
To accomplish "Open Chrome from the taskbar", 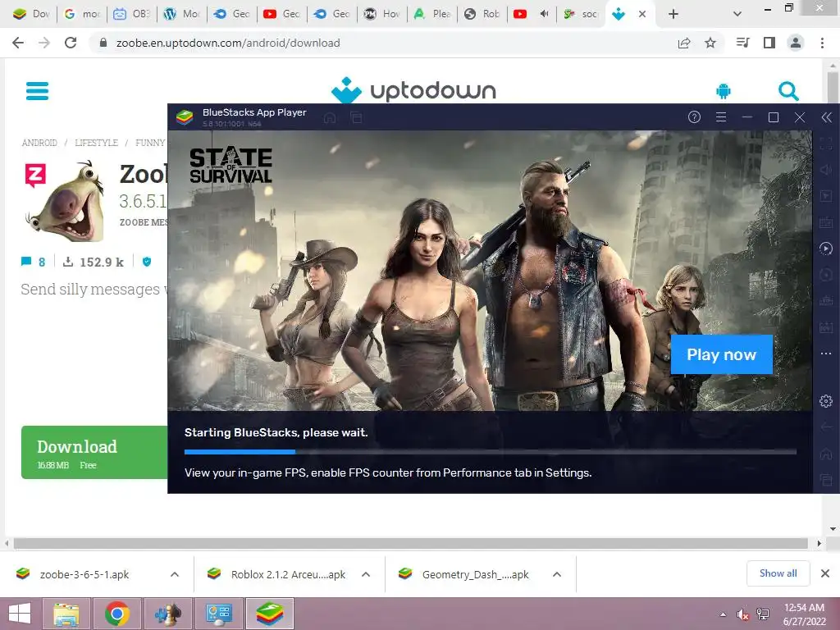I will click(117, 614).
